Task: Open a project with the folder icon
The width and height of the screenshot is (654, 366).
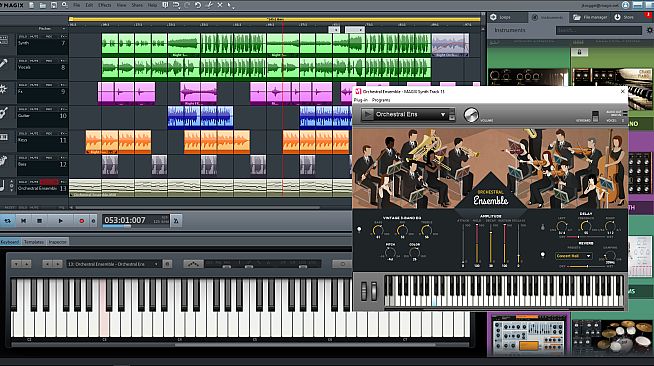Action: [43, 5]
